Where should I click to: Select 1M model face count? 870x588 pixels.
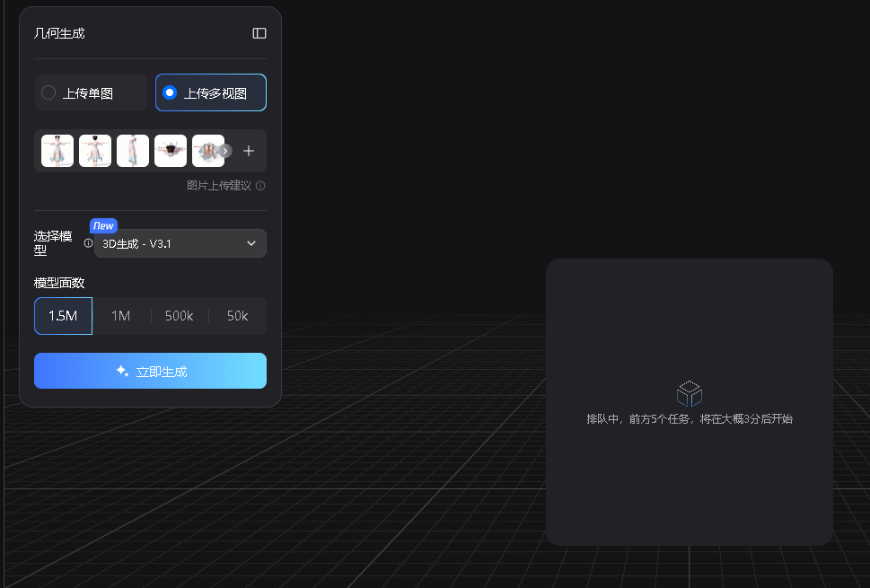pos(121,316)
